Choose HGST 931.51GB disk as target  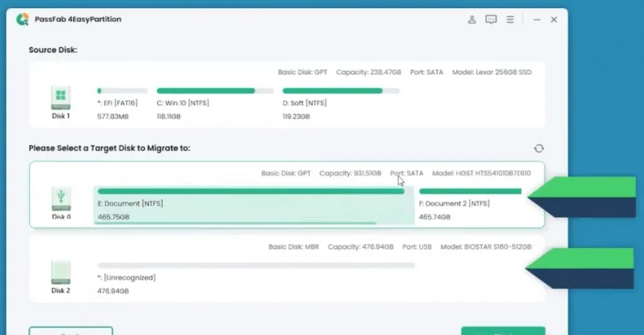coord(287,195)
